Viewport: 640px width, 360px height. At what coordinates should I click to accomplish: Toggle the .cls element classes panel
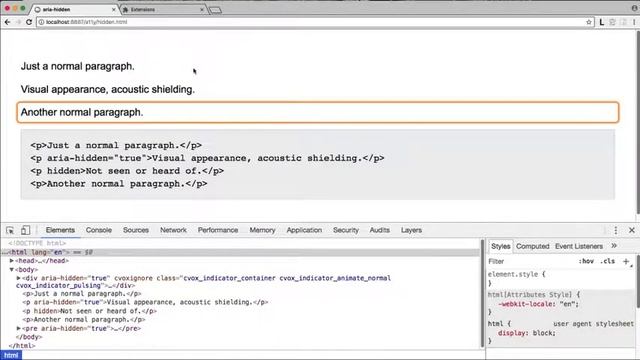coord(607,261)
